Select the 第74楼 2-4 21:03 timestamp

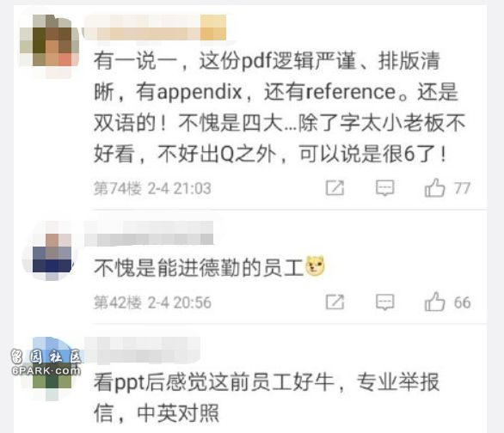click(152, 188)
